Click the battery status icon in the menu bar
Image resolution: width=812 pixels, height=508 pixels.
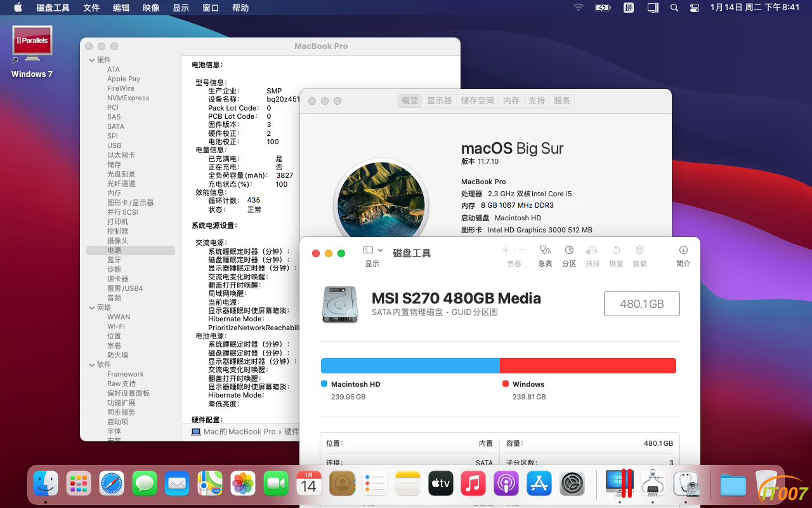603,8
